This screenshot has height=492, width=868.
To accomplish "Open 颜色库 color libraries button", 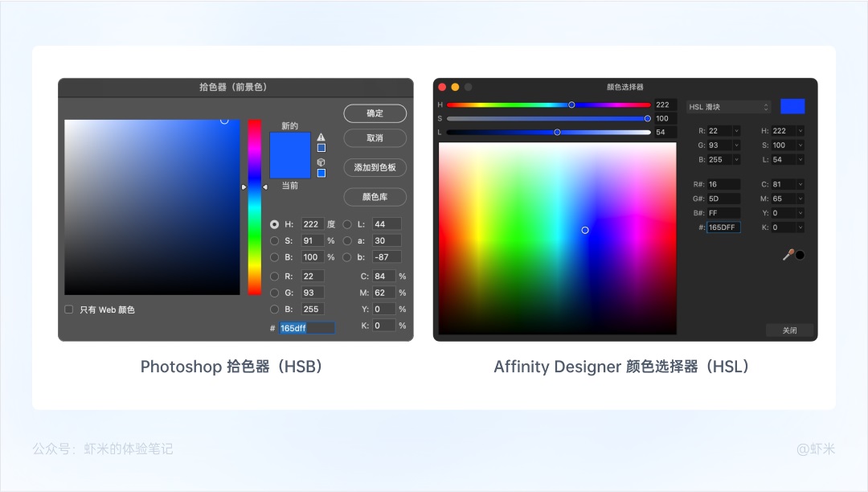I will tap(375, 197).
